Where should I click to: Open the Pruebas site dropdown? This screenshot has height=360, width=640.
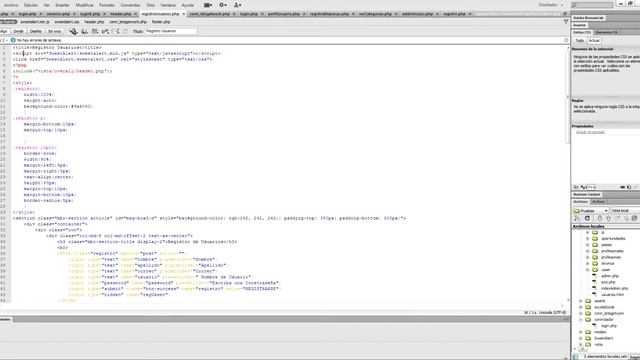(591, 211)
